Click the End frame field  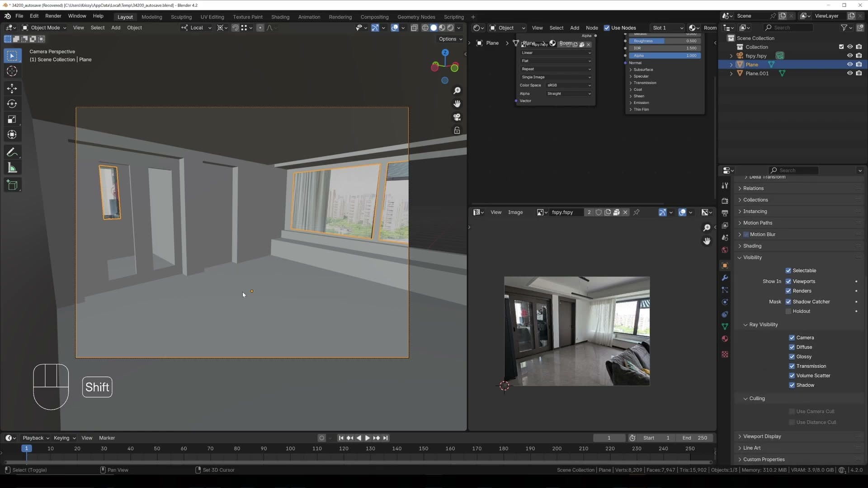coord(695,438)
